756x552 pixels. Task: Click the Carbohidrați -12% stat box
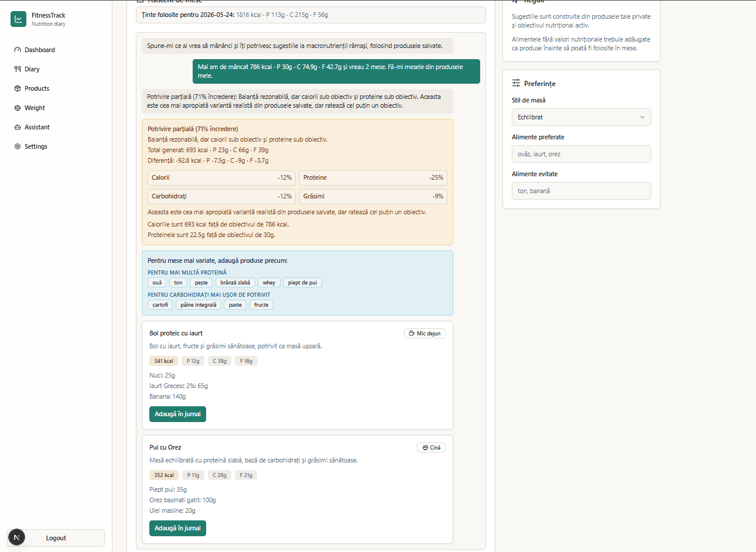coord(221,197)
